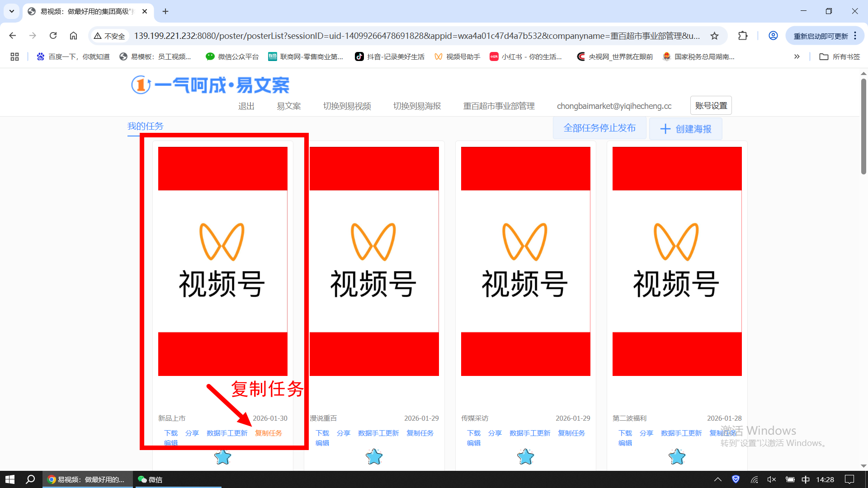Open the 传媒采访 poster thumbnail
868x488 pixels.
[x=526, y=261]
